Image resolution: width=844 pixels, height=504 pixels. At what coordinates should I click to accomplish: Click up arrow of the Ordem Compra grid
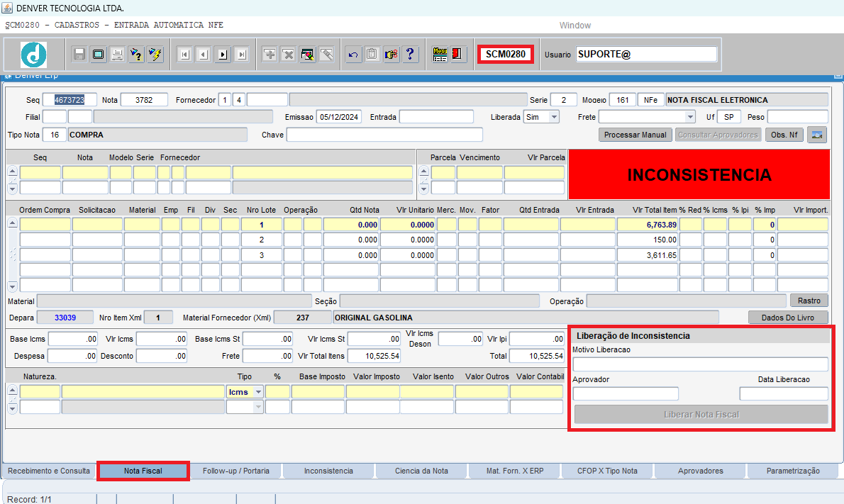(12, 223)
